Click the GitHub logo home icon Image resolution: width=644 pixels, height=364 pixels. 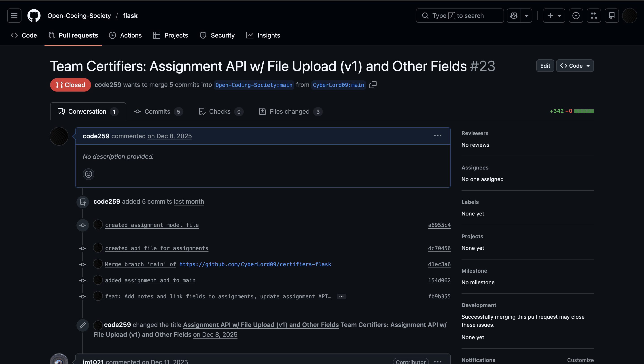click(x=34, y=15)
